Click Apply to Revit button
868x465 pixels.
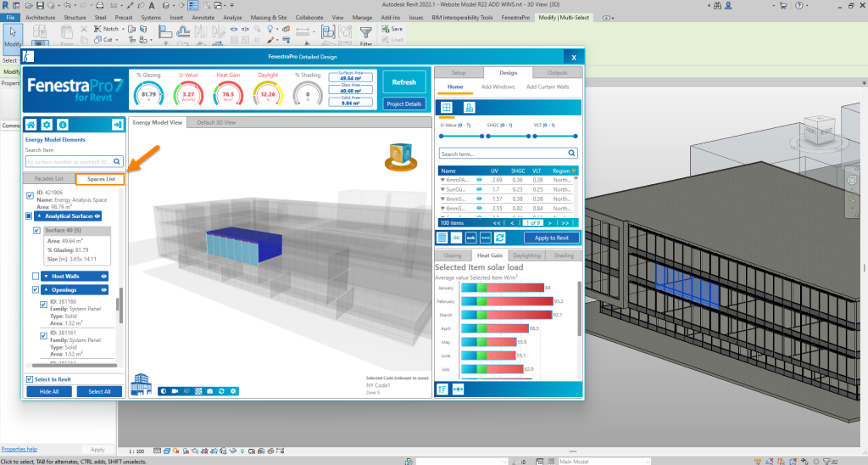(x=551, y=238)
